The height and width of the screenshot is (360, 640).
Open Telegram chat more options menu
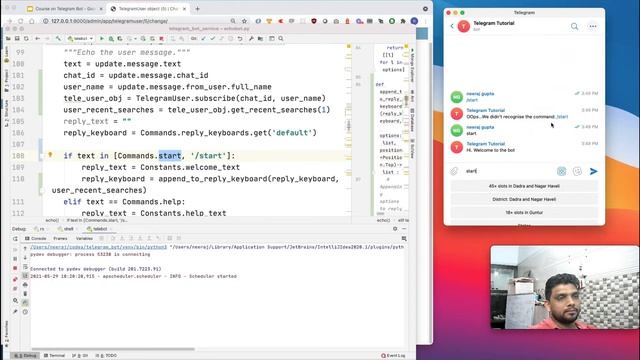[x=593, y=26]
